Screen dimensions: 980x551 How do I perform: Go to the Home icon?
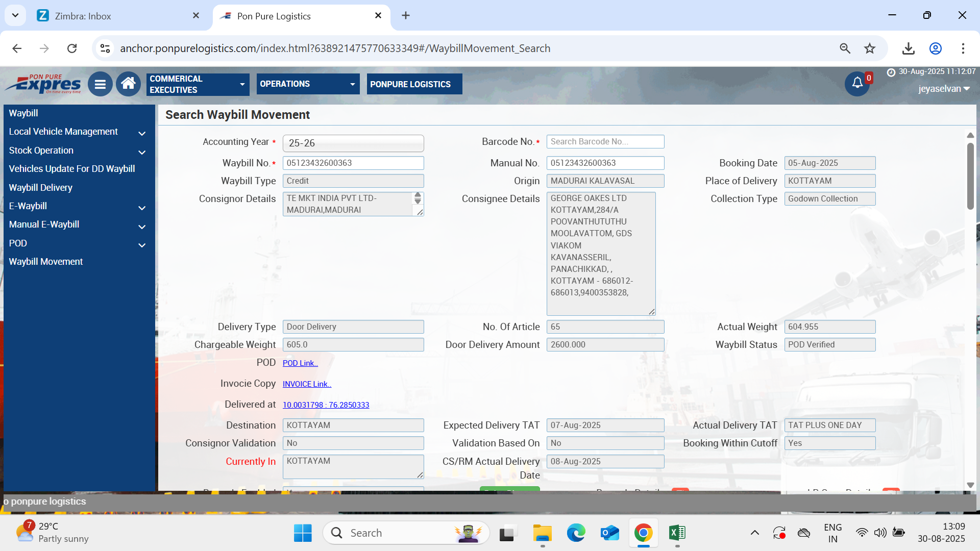[128, 84]
